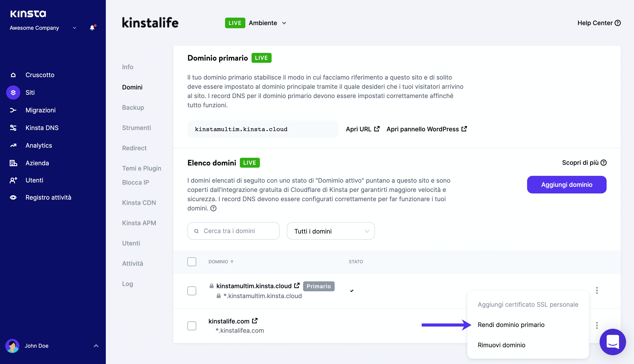Expand the Awesome Company selector
This screenshot has width=634, height=364.
coord(74,28)
